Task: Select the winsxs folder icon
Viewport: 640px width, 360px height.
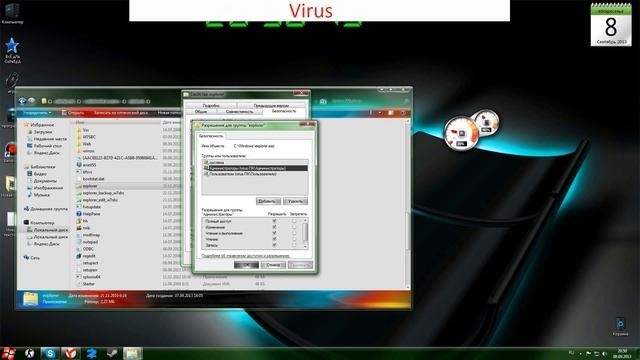Action: click(x=79, y=151)
